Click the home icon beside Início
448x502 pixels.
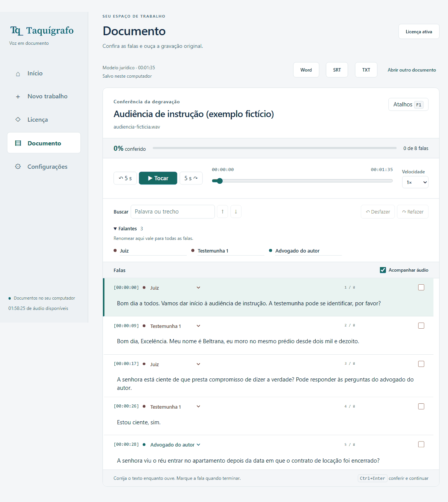[18, 74]
